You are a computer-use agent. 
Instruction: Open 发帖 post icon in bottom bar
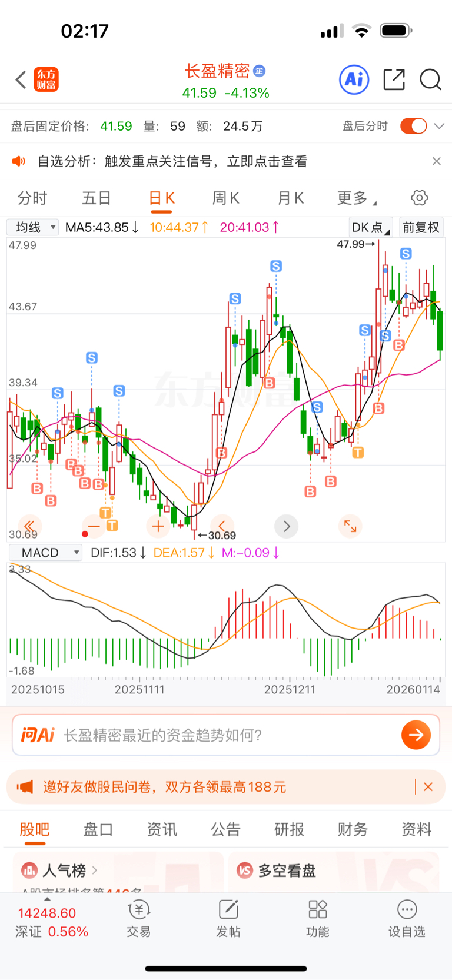[x=228, y=910]
